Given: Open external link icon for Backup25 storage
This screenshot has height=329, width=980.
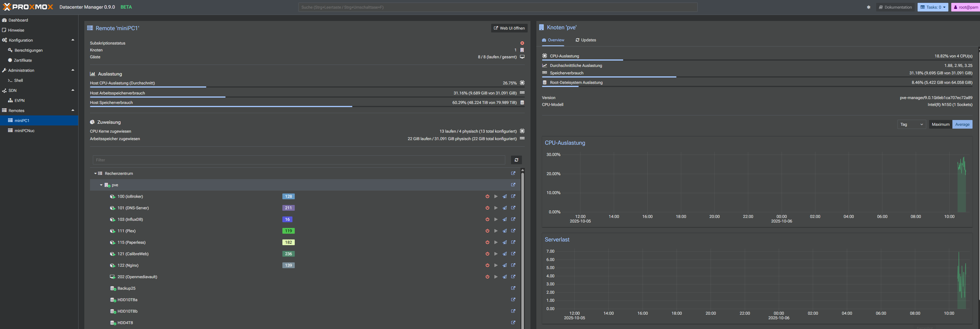Looking at the screenshot, I should (513, 288).
